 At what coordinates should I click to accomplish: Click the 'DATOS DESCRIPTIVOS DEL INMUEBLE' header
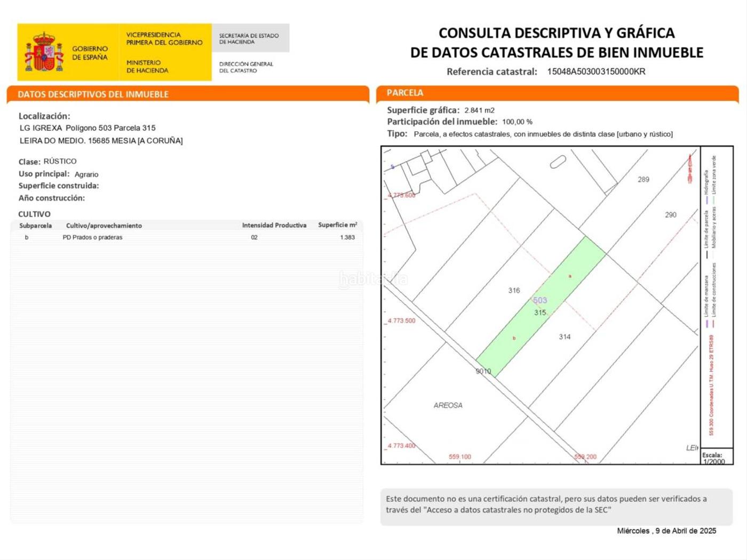pos(93,94)
